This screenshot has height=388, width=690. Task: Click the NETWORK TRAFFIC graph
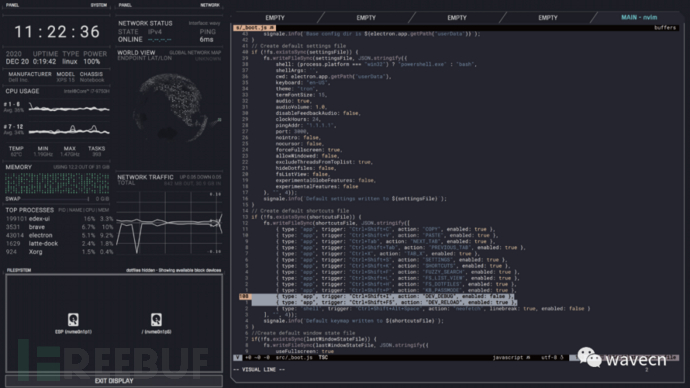(x=170, y=223)
